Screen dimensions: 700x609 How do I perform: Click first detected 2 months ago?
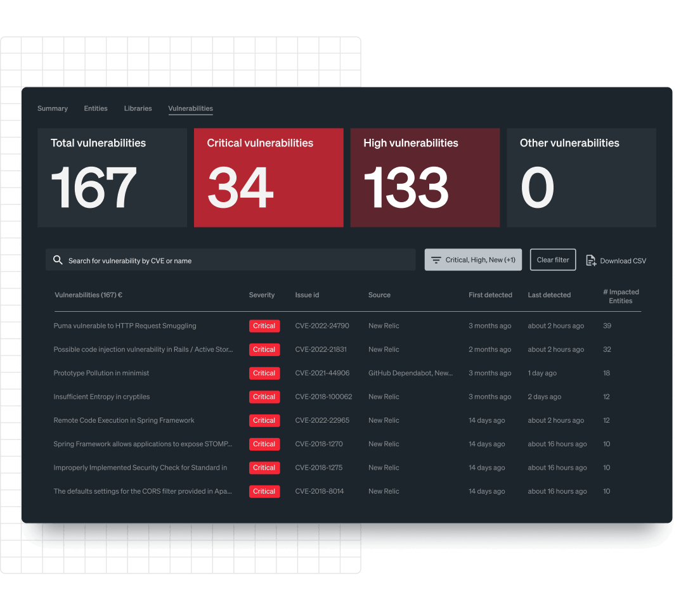tap(490, 349)
